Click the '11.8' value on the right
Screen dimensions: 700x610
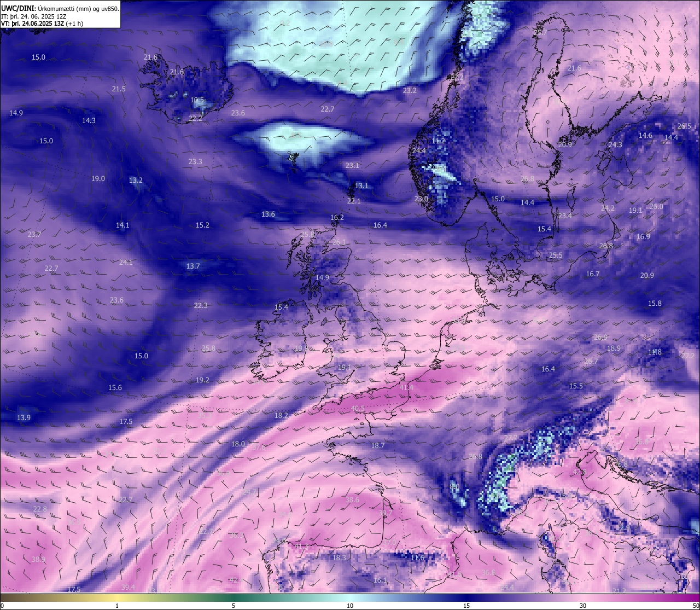655,352
